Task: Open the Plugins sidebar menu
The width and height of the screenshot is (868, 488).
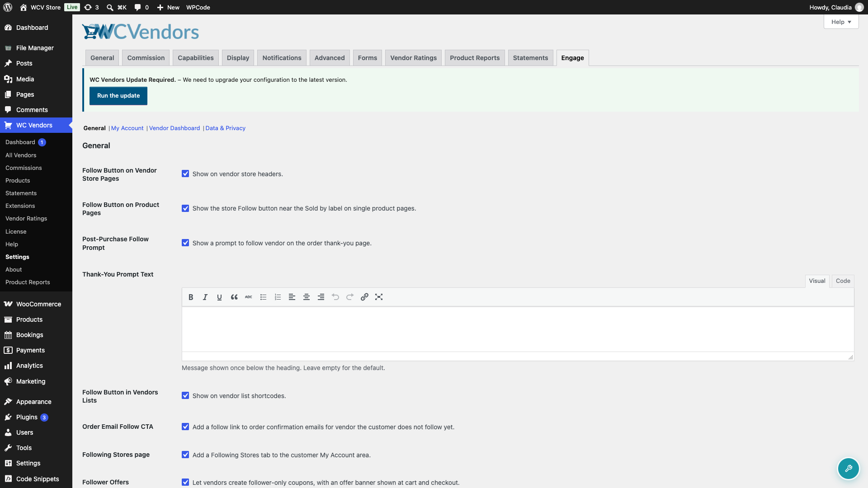Action: tap(27, 417)
